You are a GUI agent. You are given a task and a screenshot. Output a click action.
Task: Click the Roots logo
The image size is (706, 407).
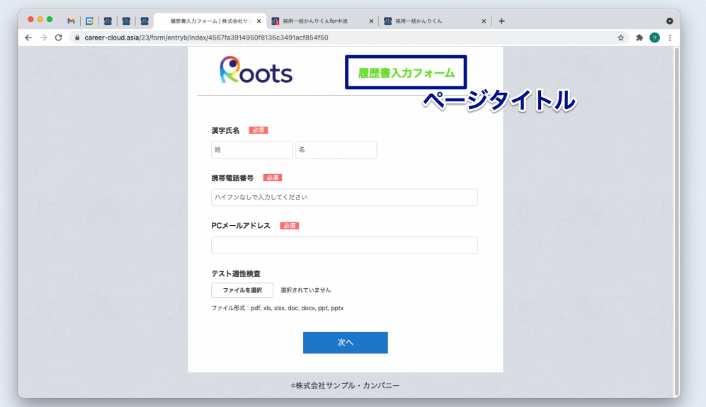(x=256, y=70)
